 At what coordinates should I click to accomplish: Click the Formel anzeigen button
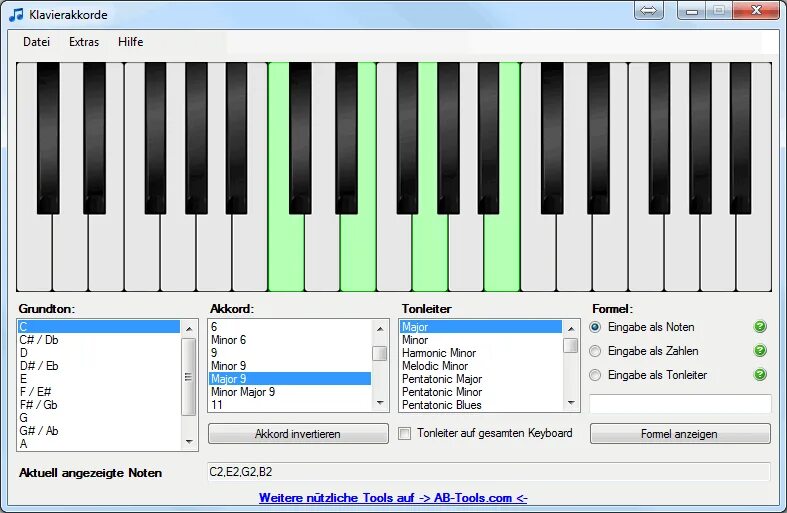coord(680,434)
